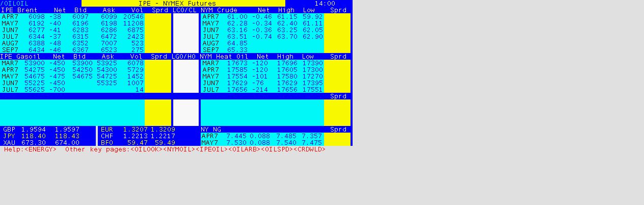
Task: Select NYM Crude MAY7 price 62.28
Action: [x=237, y=23]
